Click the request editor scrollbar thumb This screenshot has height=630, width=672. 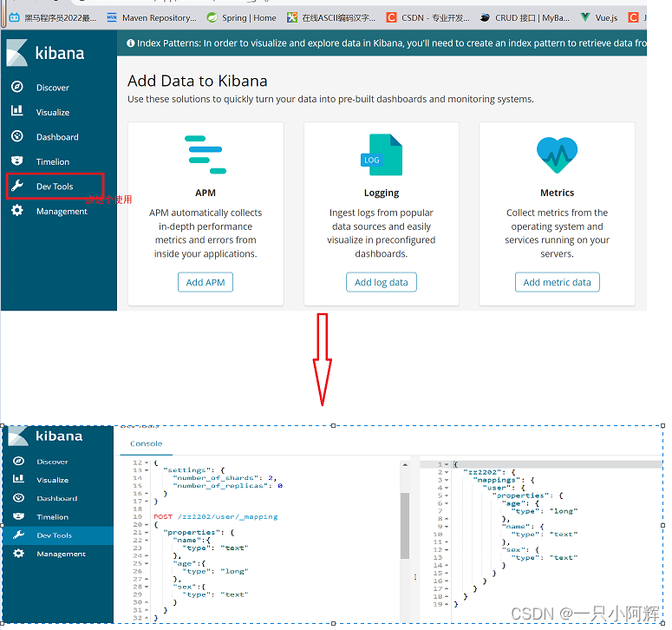[x=405, y=526]
